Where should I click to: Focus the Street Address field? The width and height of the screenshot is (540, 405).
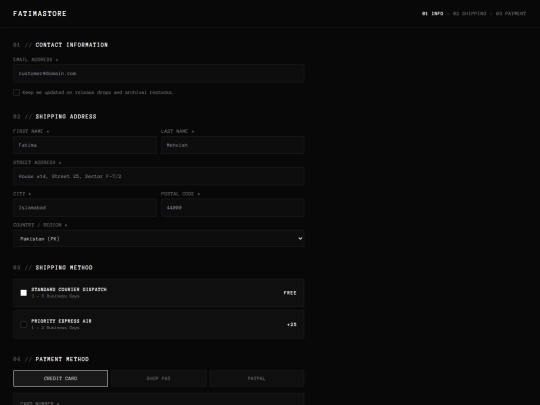(158, 176)
